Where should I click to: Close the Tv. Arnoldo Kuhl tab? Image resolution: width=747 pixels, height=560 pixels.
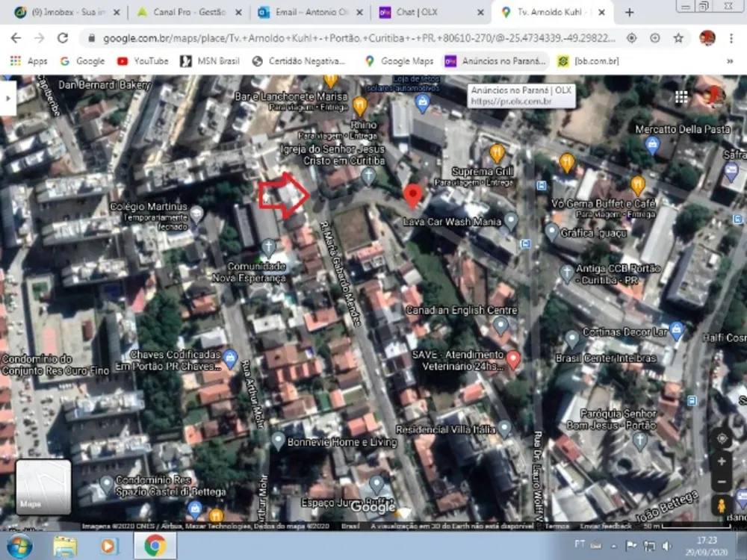click(x=601, y=13)
